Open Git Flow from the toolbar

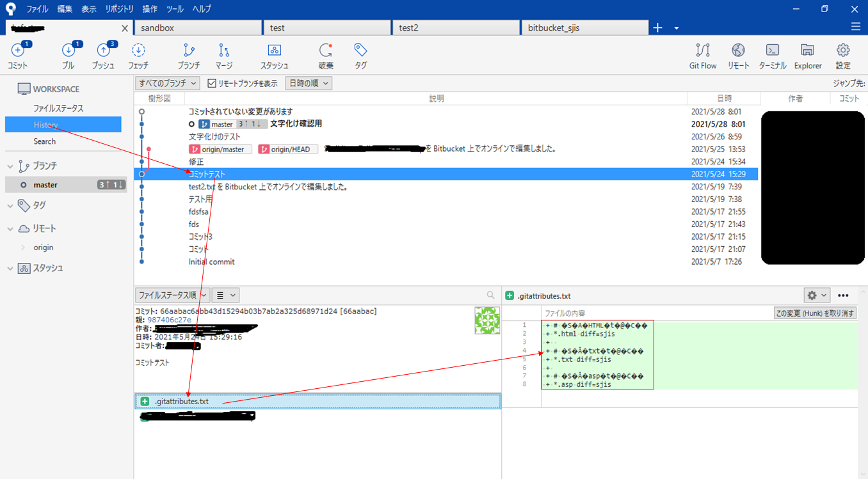coord(703,56)
